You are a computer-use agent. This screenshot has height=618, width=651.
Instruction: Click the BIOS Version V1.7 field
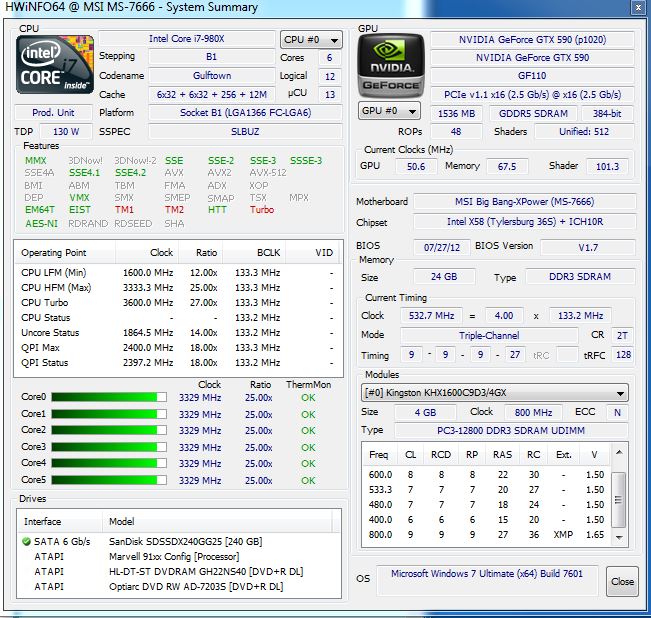[588, 247]
